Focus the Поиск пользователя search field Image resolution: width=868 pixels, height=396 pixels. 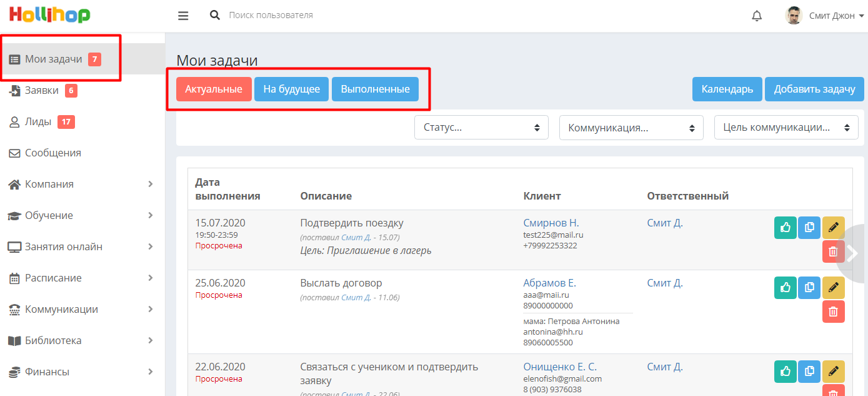(x=271, y=15)
